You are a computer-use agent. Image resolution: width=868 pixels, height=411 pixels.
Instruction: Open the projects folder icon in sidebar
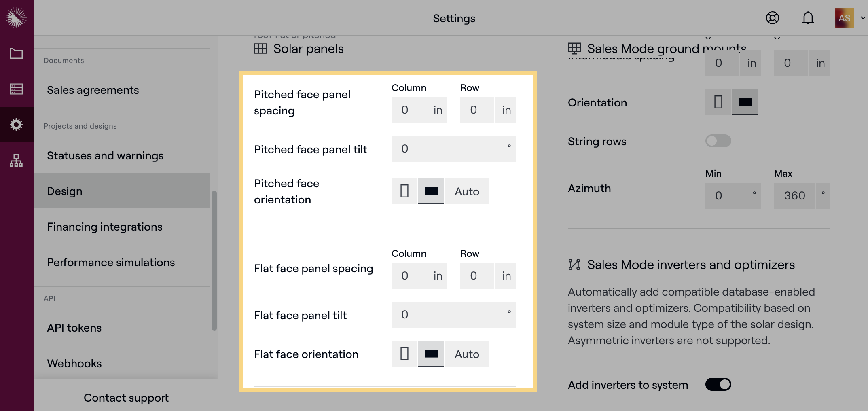click(x=16, y=53)
